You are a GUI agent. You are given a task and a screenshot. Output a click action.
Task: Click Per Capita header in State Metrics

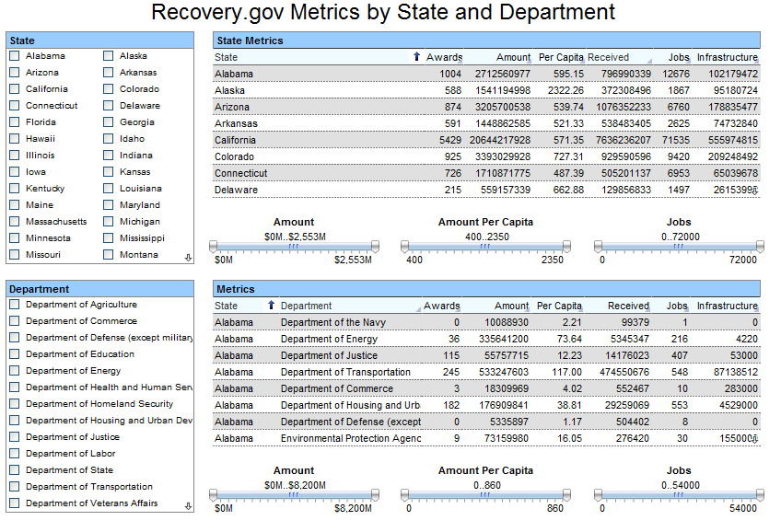click(560, 57)
